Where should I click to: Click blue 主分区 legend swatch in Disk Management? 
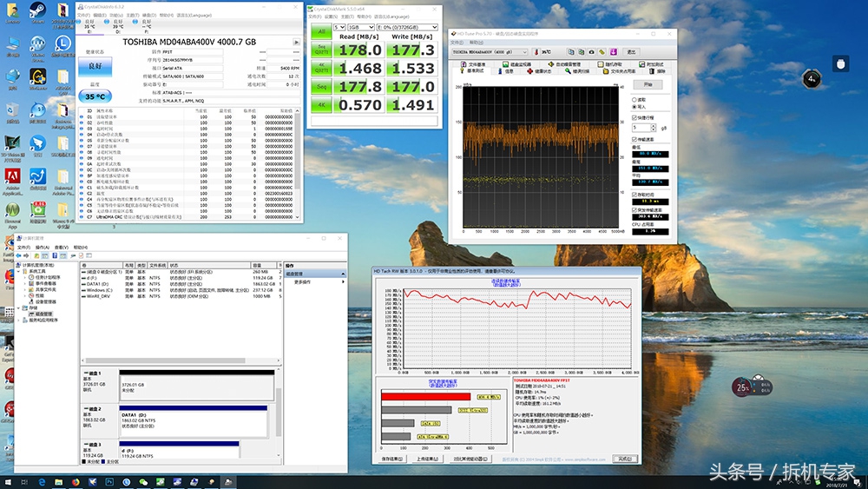coord(104,461)
